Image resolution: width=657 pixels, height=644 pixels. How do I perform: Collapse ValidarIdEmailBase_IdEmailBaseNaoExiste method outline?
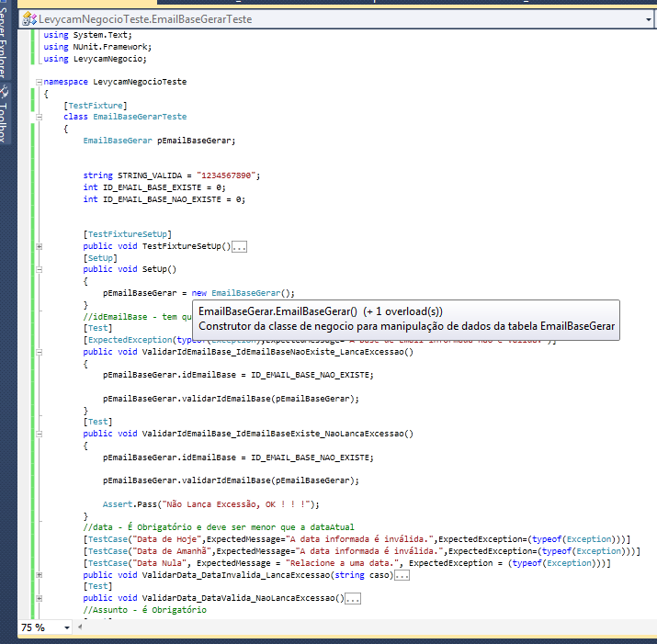click(x=39, y=351)
